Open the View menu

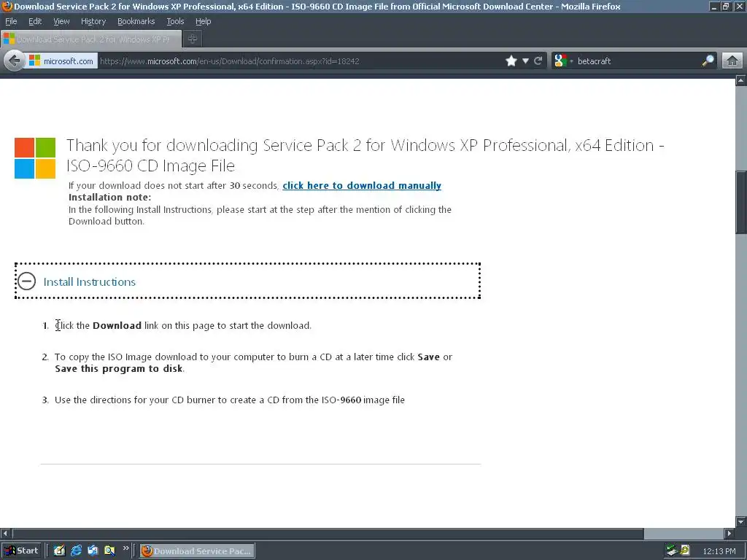pos(61,21)
